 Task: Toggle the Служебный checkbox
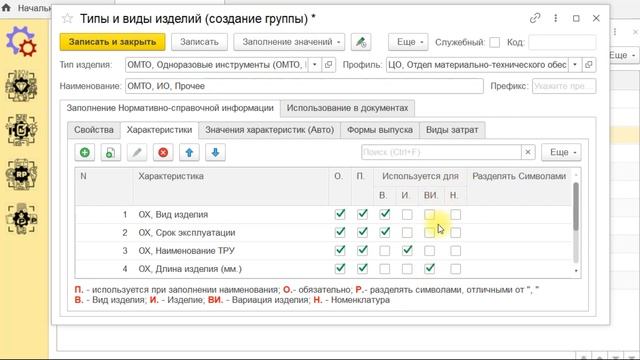pos(494,42)
